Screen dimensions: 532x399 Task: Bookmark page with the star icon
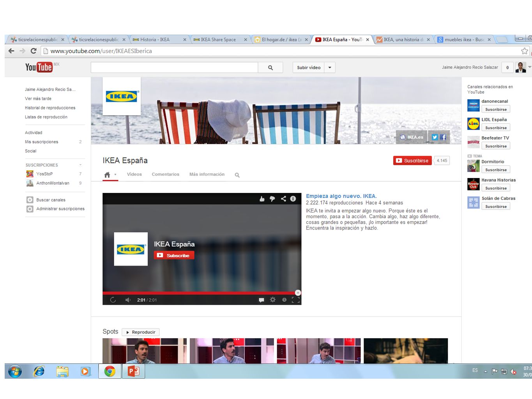(525, 51)
